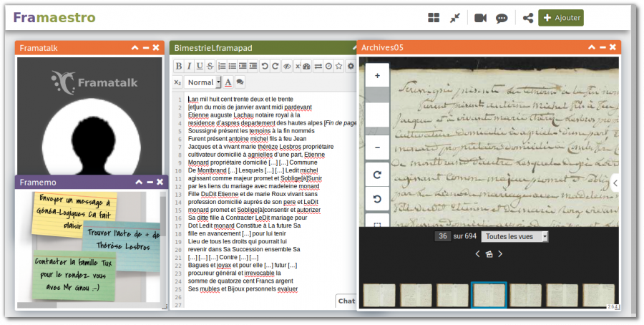Click the Framemo vertical scrollbar

click(x=163, y=246)
